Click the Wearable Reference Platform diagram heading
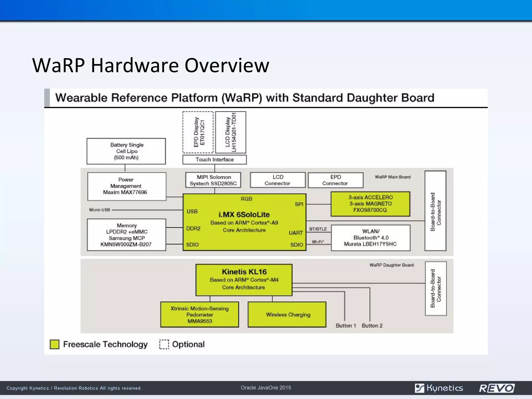The height and width of the screenshot is (399, 532). [245, 98]
